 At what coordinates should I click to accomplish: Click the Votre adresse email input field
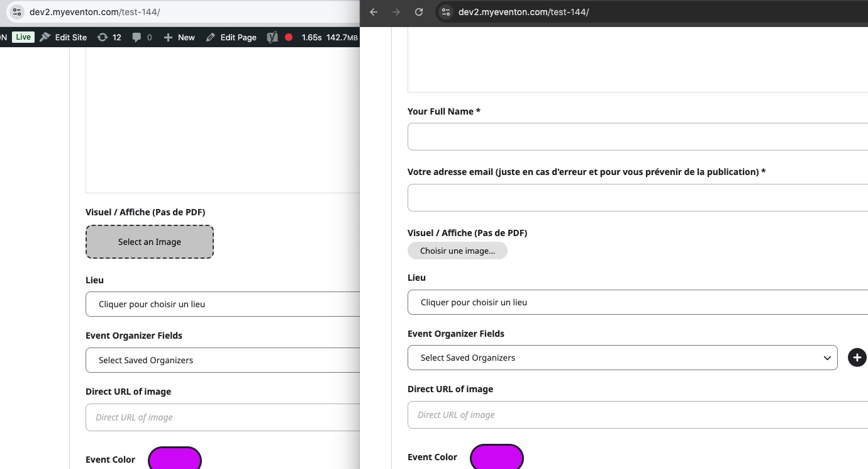(637, 198)
